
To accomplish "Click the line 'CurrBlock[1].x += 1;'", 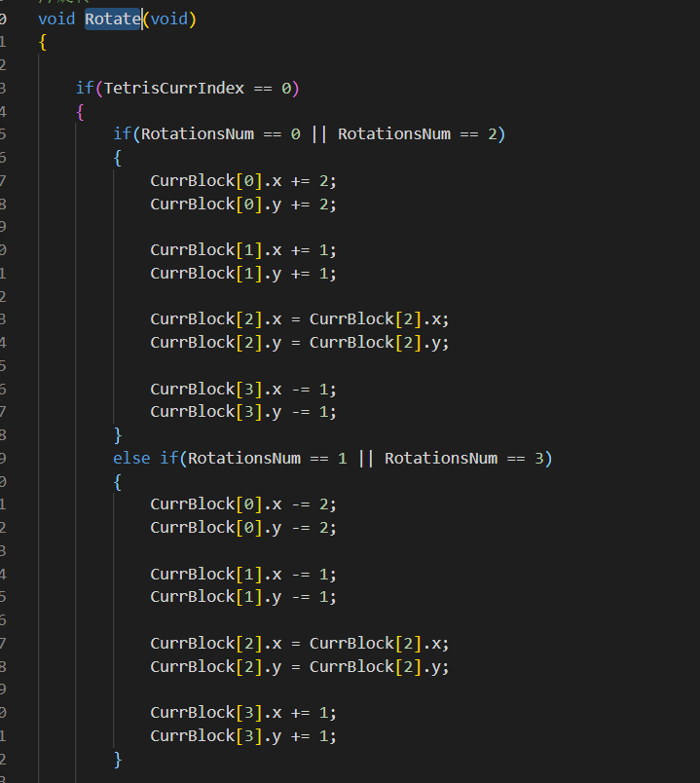I will 243,249.
